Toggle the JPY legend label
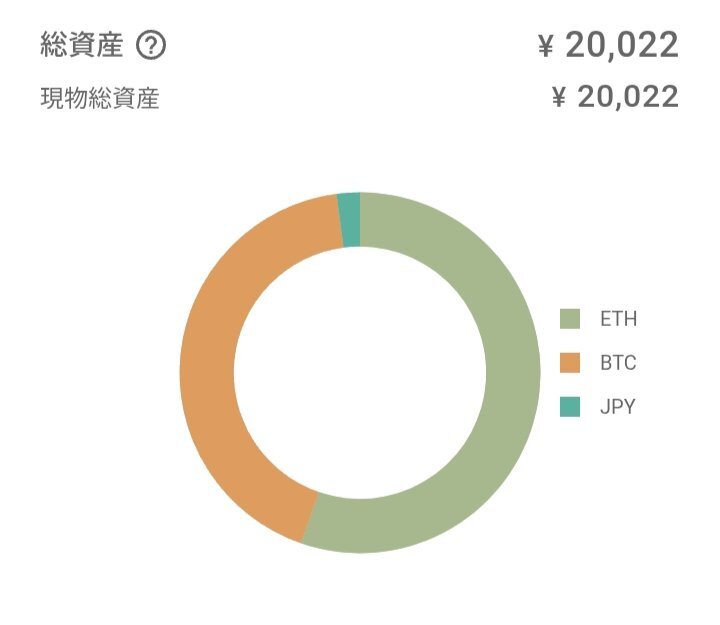The height and width of the screenshot is (625, 720). point(618,407)
